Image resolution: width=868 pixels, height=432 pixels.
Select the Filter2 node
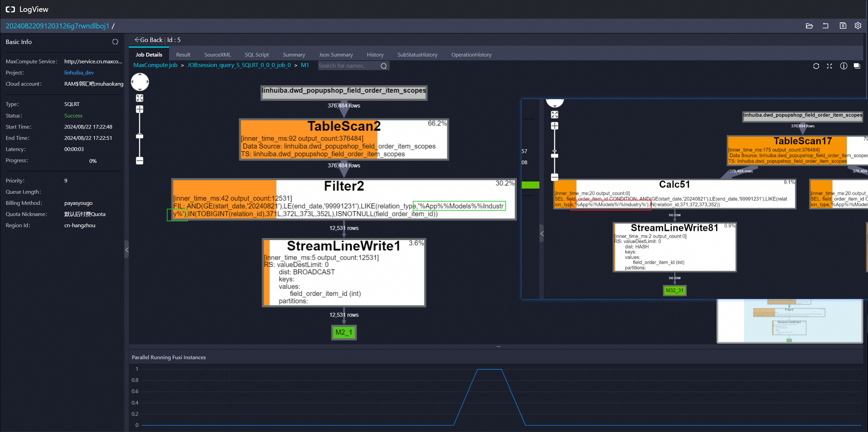pos(344,199)
